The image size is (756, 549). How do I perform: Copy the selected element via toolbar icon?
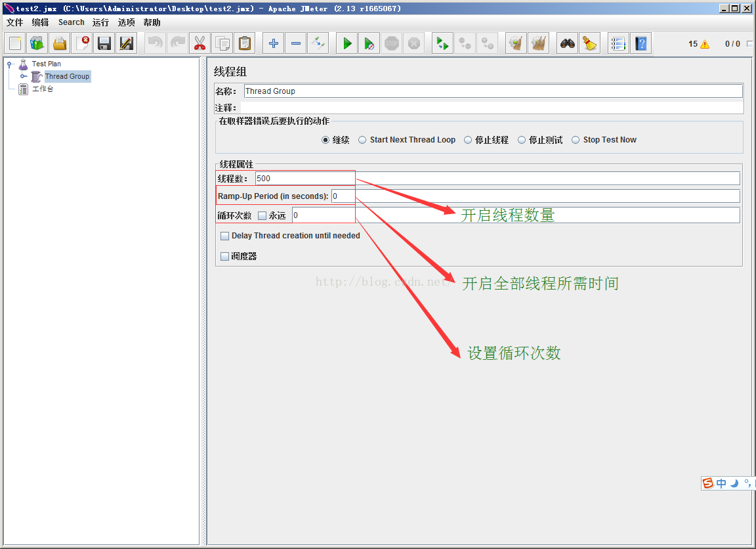pyautogui.click(x=222, y=43)
